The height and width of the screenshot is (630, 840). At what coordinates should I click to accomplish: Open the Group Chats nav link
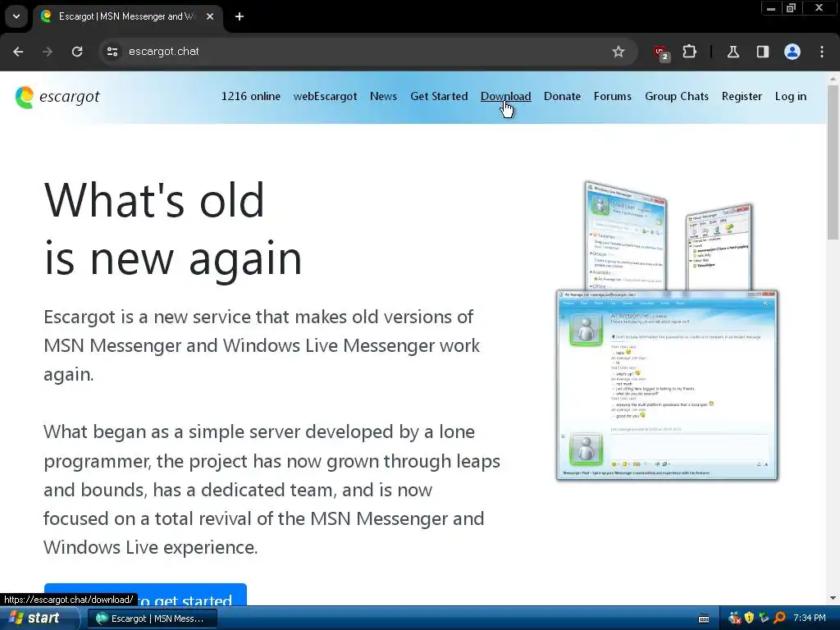coord(677,97)
